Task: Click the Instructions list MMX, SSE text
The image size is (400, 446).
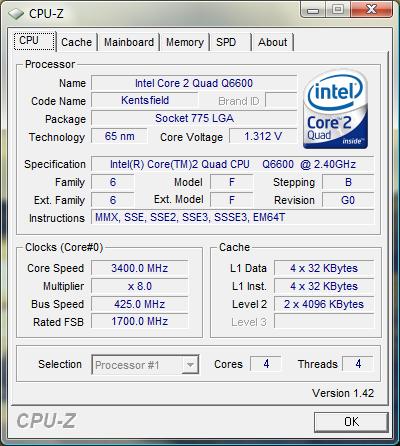Action: pos(190,218)
